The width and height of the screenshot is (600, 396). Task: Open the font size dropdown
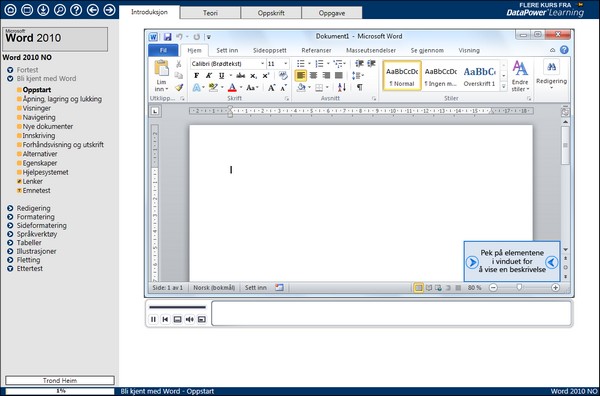[277, 64]
